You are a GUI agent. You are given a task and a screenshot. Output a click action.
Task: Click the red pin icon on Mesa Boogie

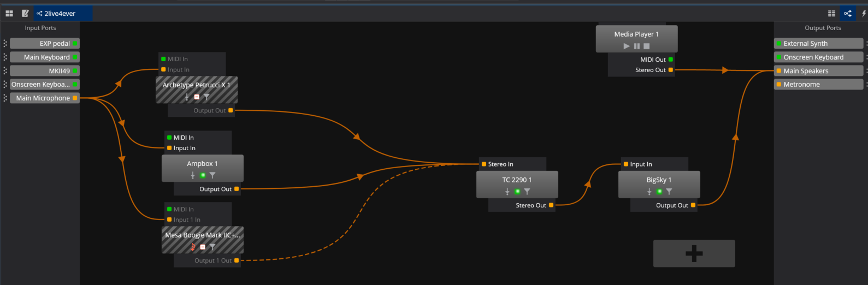pyautogui.click(x=192, y=247)
